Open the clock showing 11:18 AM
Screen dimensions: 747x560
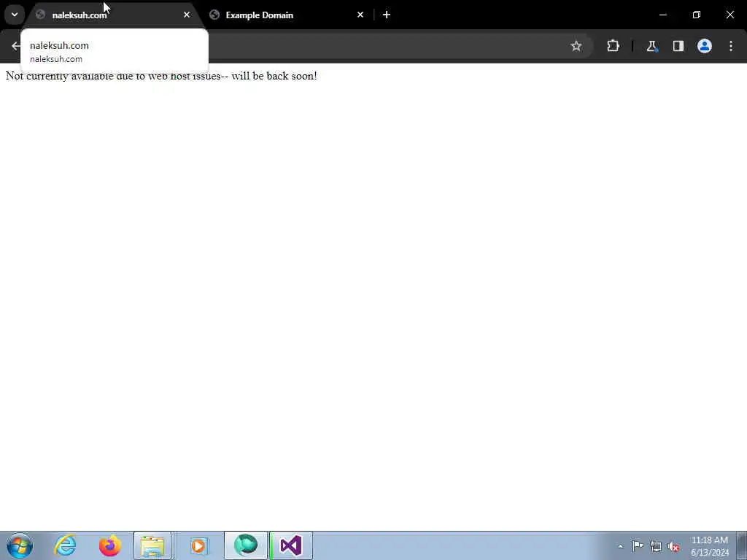pos(709,546)
